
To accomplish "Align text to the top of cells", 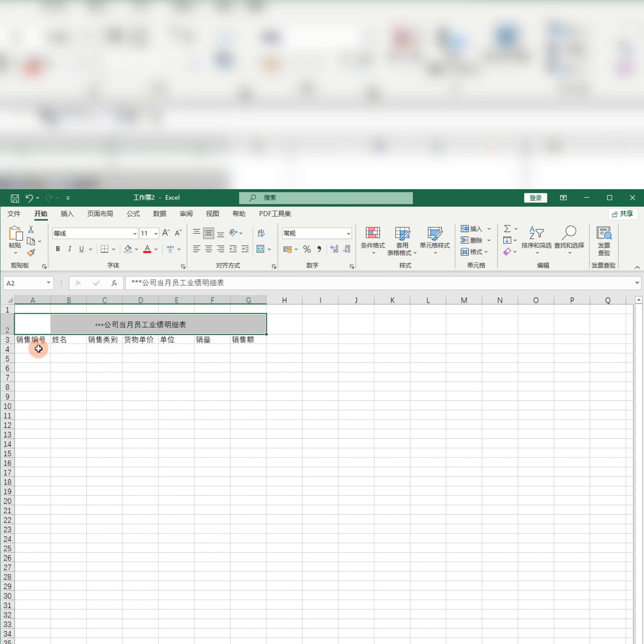I will [196, 233].
